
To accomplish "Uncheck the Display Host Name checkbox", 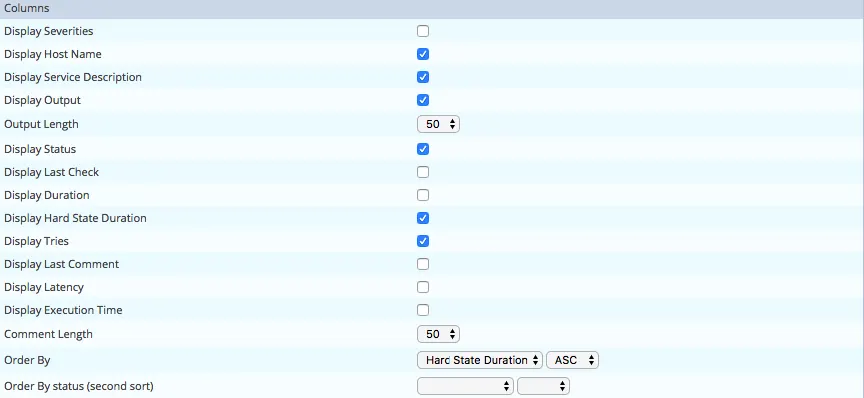I will click(423, 54).
